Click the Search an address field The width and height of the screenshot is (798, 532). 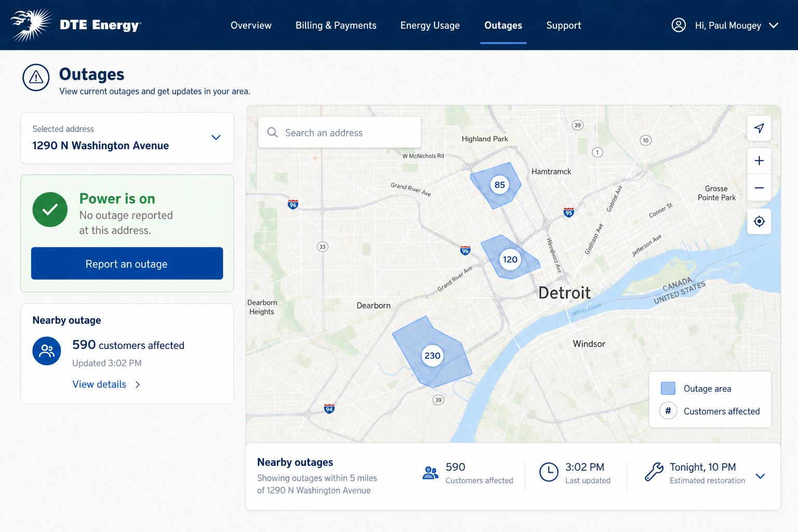(x=340, y=132)
